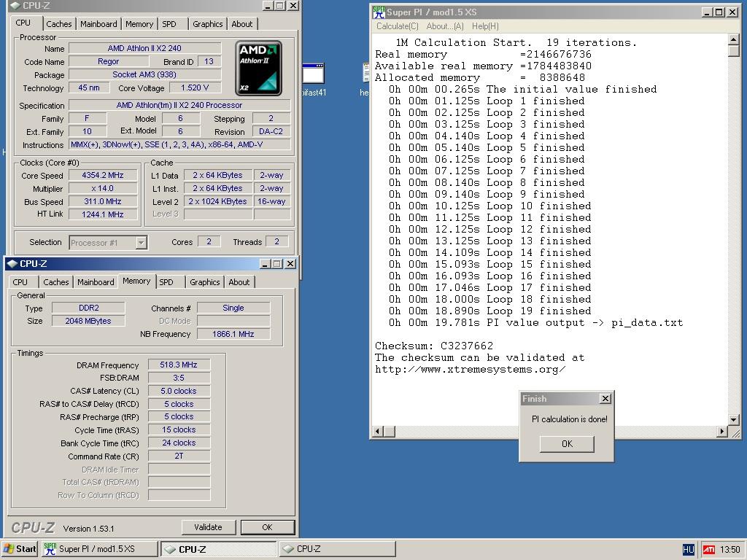Click OK in the lower CPU-Z window
The height and width of the screenshot is (560, 747).
point(267,527)
